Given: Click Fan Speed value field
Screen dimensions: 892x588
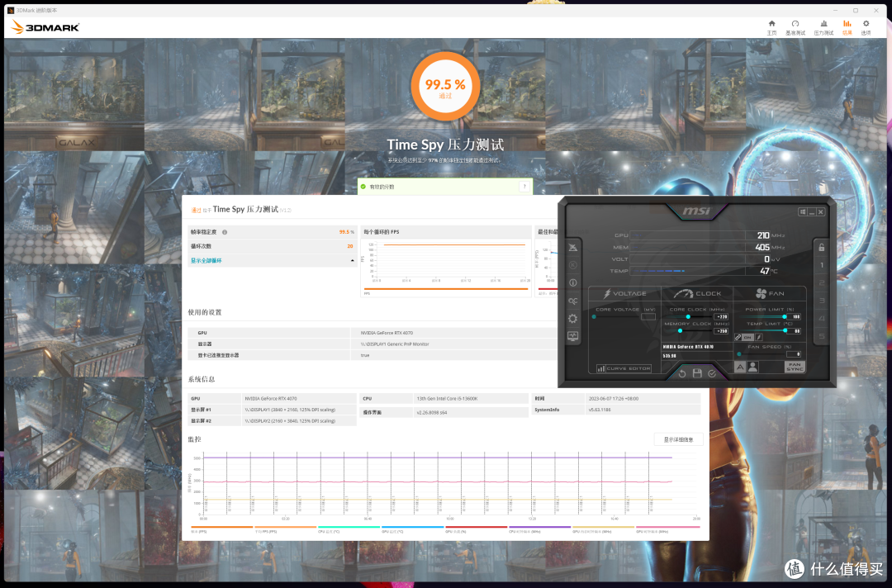Looking at the screenshot, I should pos(795,353).
